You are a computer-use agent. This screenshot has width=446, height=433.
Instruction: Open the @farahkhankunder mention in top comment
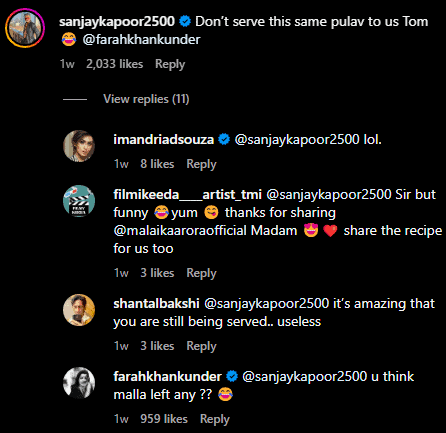tap(141, 40)
